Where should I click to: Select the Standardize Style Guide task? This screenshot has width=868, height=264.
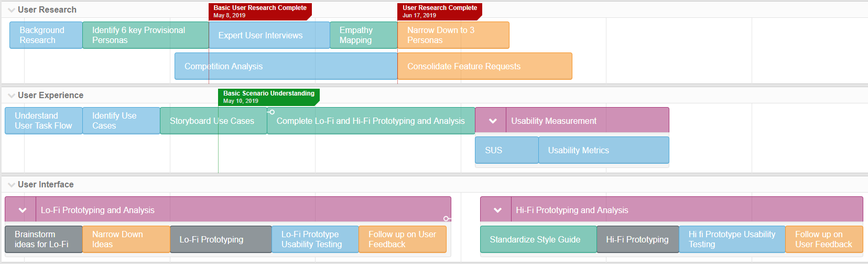pos(538,240)
